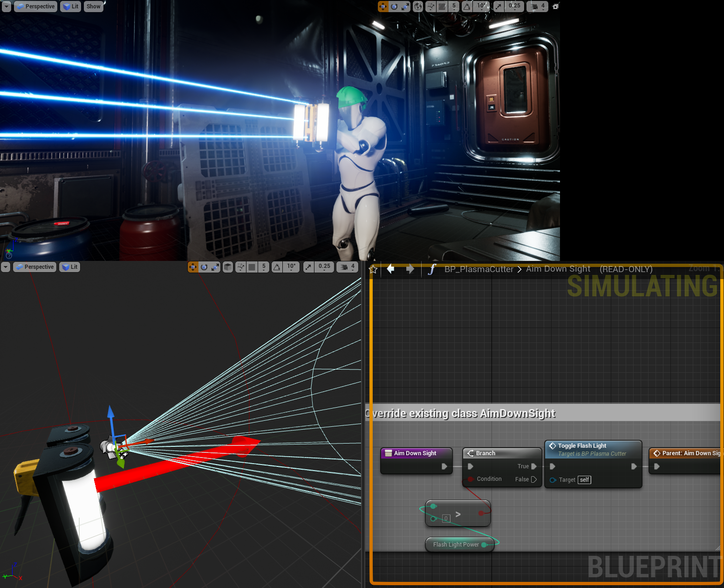This screenshot has width=724, height=588.
Task: Click Aim Down Sight breadcrumb link
Action: click(x=558, y=269)
